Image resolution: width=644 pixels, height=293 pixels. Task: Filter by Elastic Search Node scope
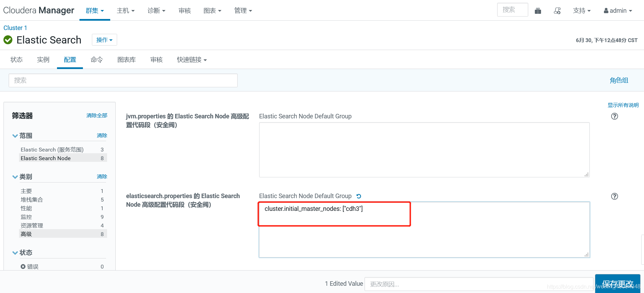click(63, 158)
